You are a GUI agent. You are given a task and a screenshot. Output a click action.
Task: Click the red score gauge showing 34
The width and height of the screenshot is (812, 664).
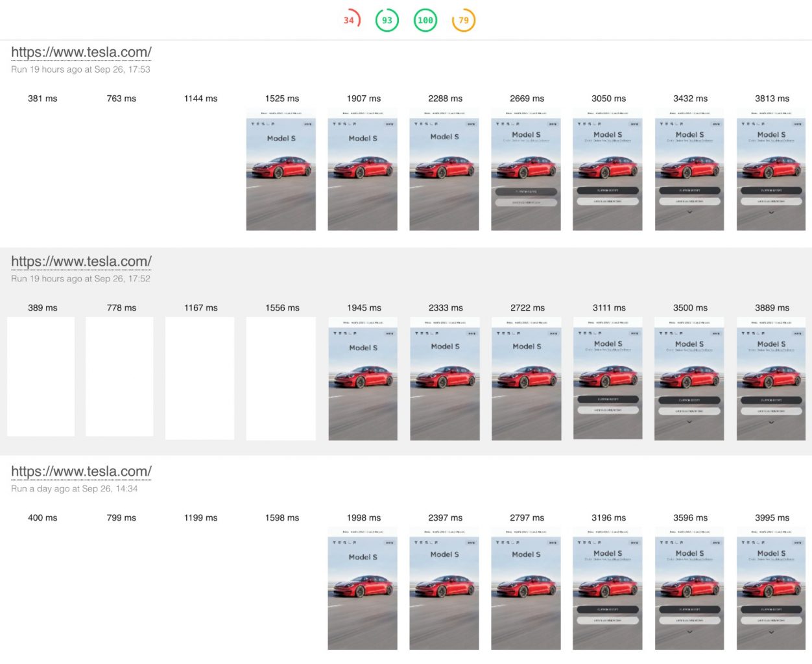coord(349,20)
